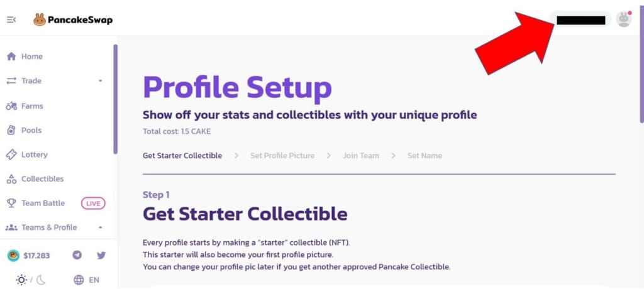Screen dimensions: 644x289
Task: Collapse the Teams & Profile section arrow
Action: click(x=100, y=227)
